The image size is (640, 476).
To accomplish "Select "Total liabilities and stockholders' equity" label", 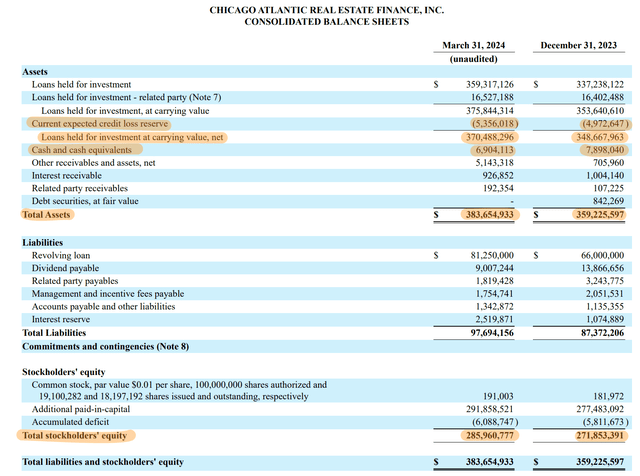I will tap(103, 462).
